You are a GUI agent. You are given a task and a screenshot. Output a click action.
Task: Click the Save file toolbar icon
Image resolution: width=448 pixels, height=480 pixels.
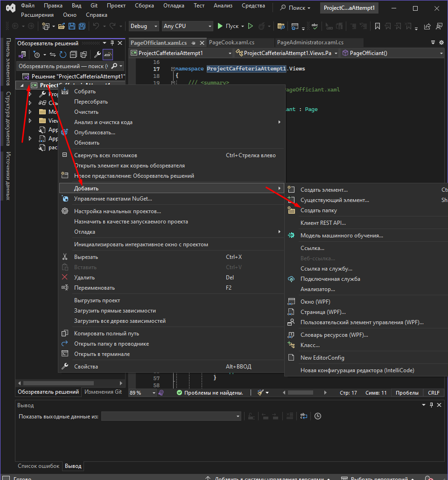[x=72, y=26]
